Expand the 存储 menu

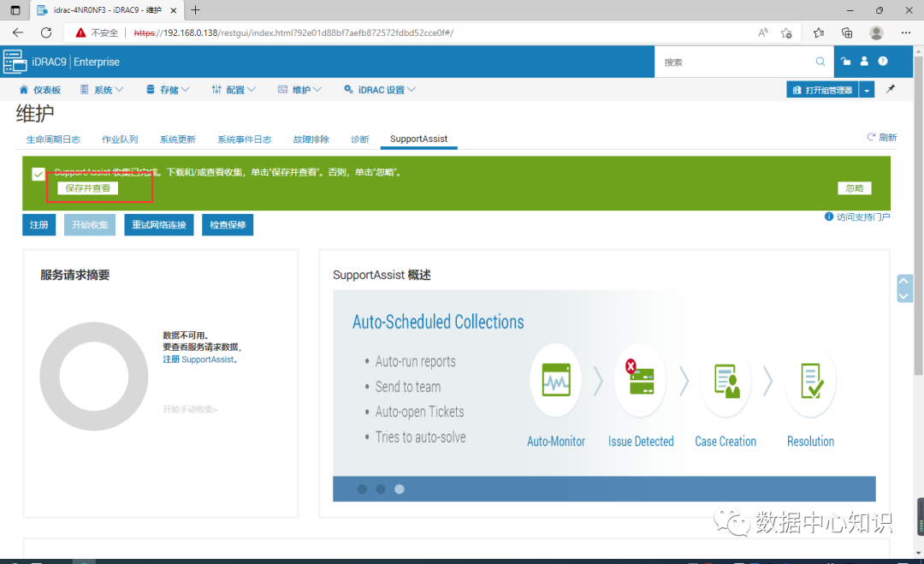pyautogui.click(x=168, y=90)
